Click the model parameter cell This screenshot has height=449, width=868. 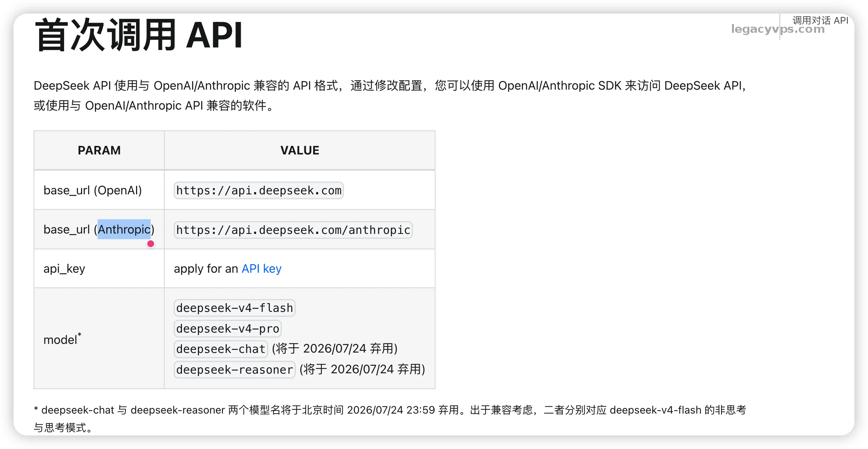click(x=99, y=339)
